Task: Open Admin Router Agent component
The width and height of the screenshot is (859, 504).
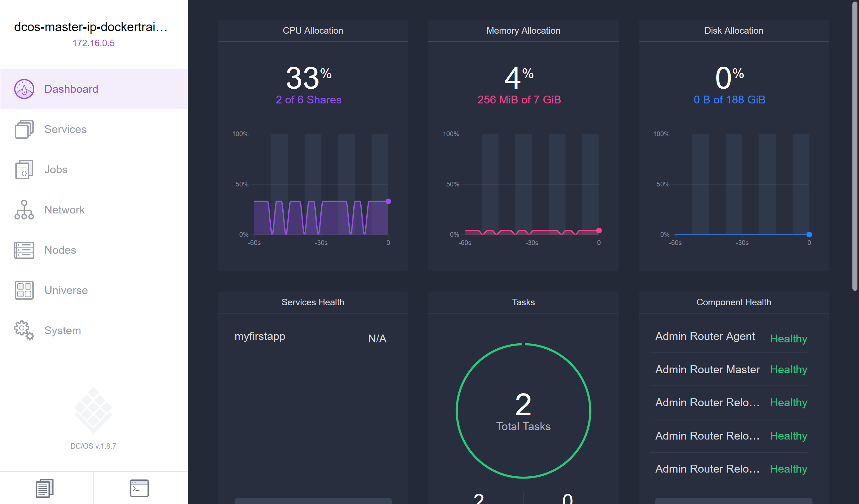Action: pyautogui.click(x=705, y=336)
